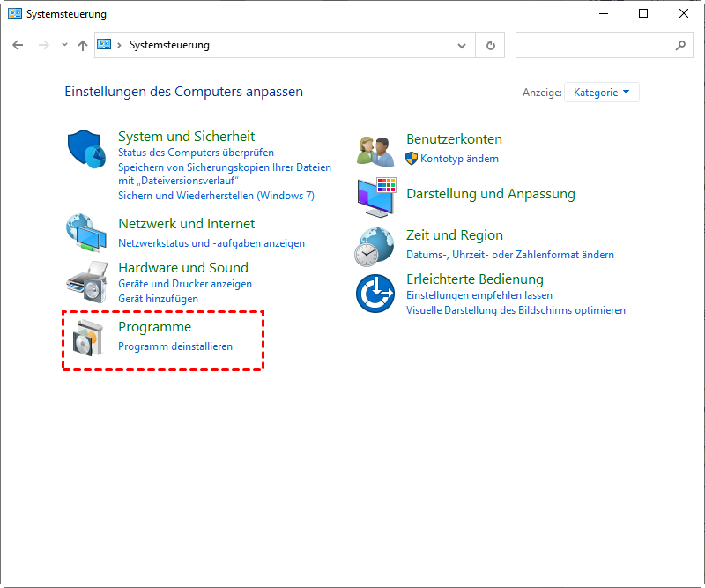
Task: Click Systemsteuerung in the address breadcrumb
Action: (169, 45)
